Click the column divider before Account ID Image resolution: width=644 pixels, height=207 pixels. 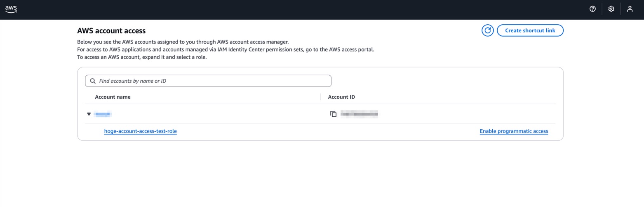tap(320, 97)
